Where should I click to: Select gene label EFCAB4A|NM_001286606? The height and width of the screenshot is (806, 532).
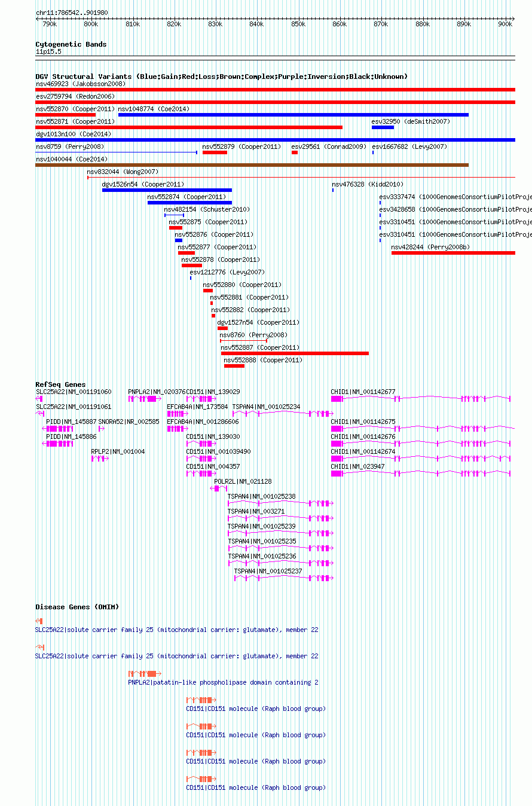203,422
